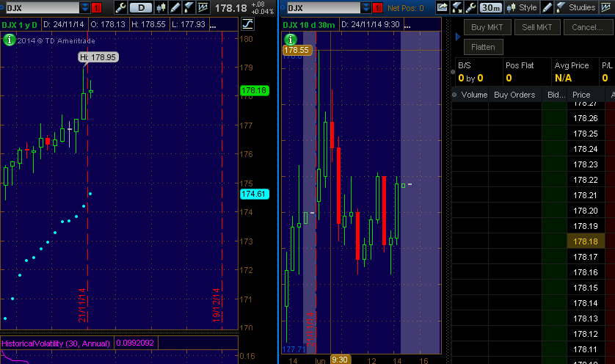This screenshot has height=364, width=615.
Task: Click green info icon on left DJX chart
Action: click(9, 40)
